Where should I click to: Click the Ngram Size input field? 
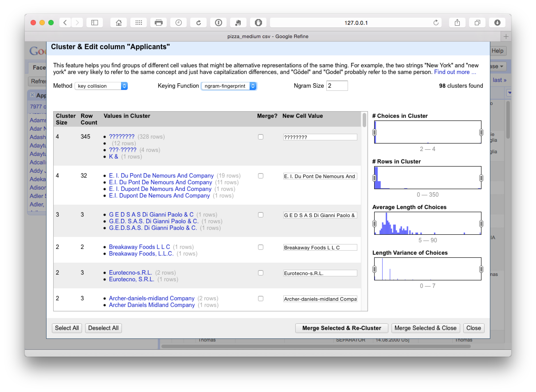click(x=337, y=86)
